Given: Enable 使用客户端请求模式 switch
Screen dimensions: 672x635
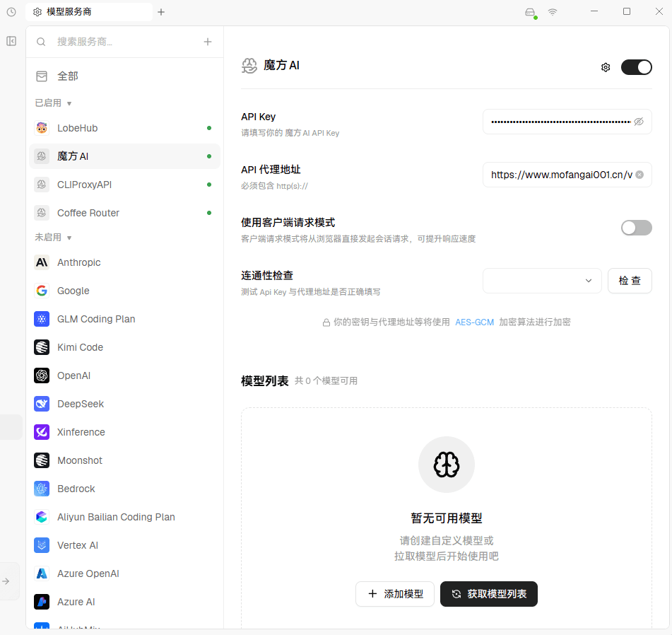Looking at the screenshot, I should [x=637, y=228].
